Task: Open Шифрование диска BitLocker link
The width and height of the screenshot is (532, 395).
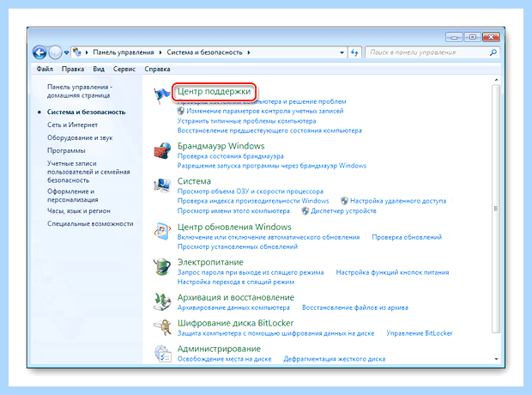Action: 235,323
